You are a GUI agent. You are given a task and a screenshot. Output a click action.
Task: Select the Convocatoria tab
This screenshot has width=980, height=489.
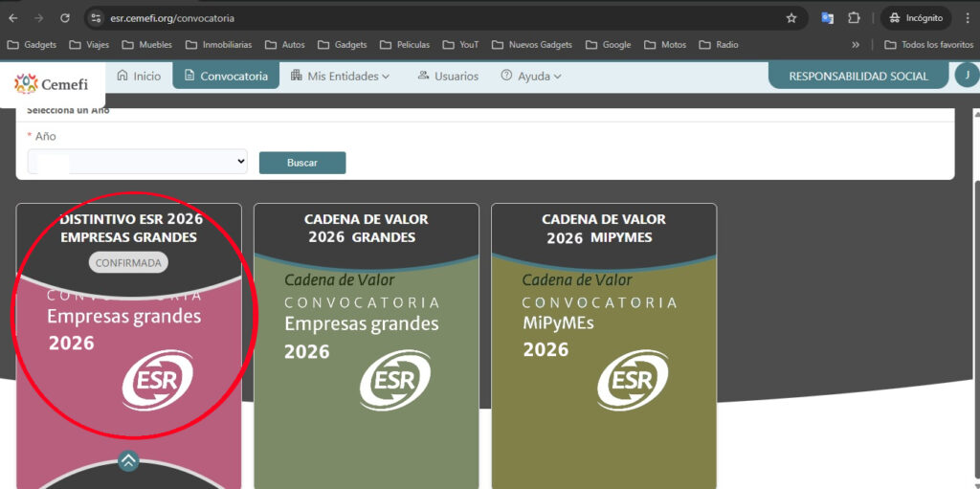[226, 76]
